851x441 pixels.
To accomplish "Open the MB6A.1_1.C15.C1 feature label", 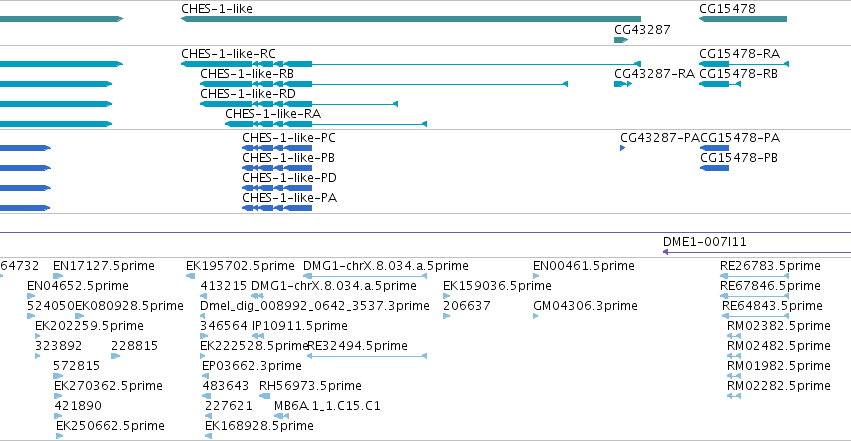I will tap(327, 406).
